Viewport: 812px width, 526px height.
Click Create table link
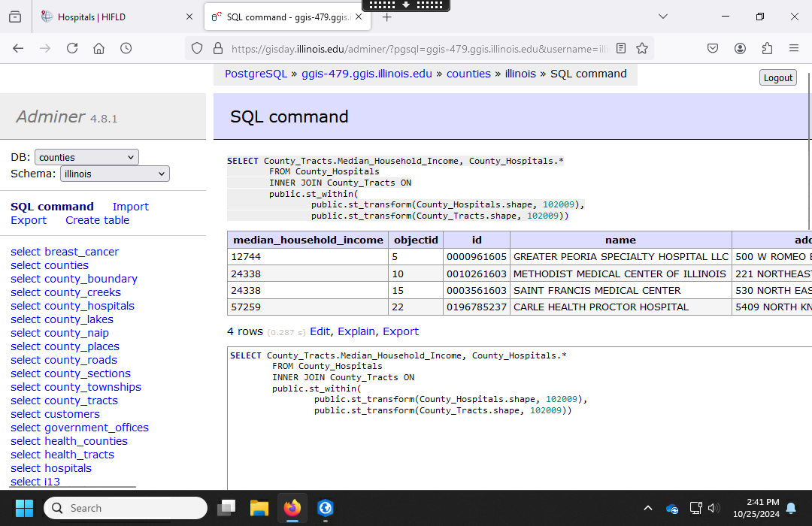pos(97,220)
